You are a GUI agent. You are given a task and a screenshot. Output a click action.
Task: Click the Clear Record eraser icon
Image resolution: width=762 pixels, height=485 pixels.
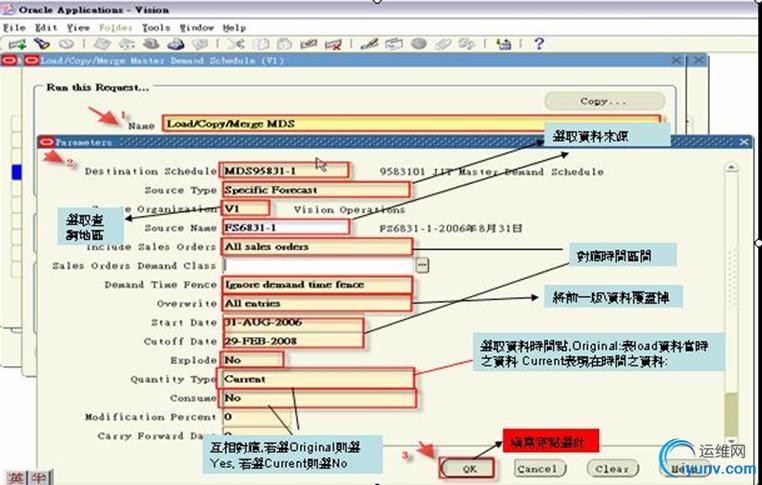(x=309, y=44)
